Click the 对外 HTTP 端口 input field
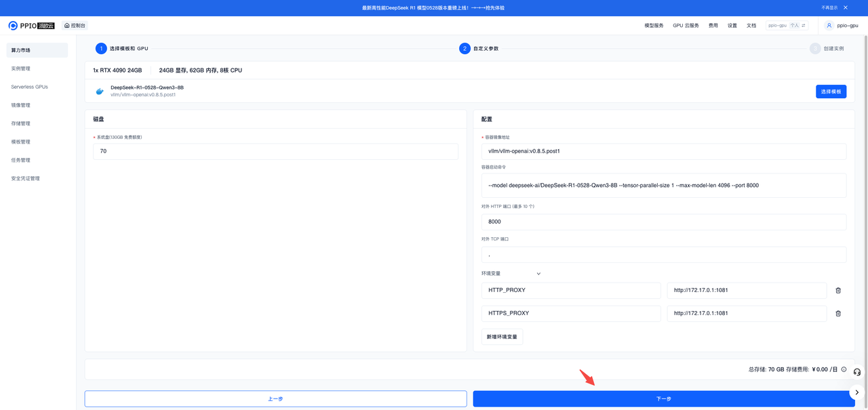The height and width of the screenshot is (410, 868). point(664,222)
